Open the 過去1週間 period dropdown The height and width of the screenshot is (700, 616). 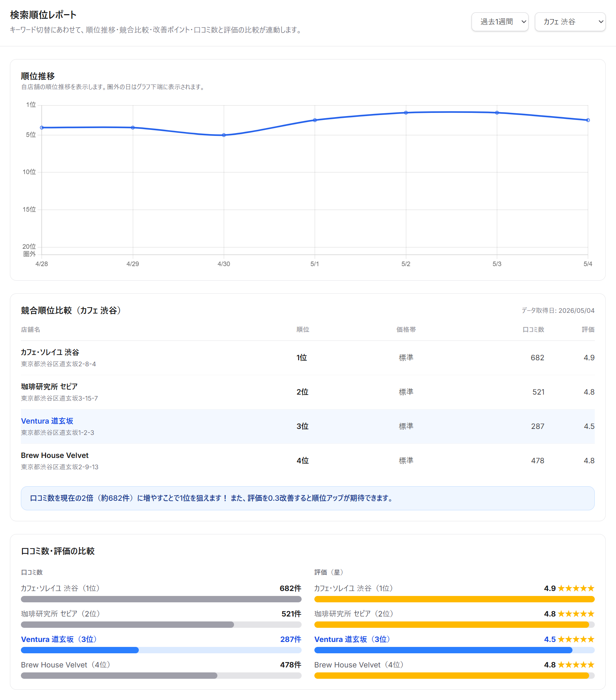coord(500,22)
